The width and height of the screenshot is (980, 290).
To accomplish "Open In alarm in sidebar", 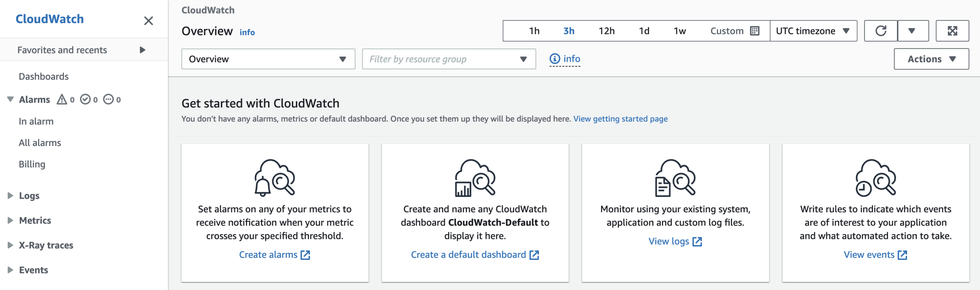I will (x=36, y=122).
